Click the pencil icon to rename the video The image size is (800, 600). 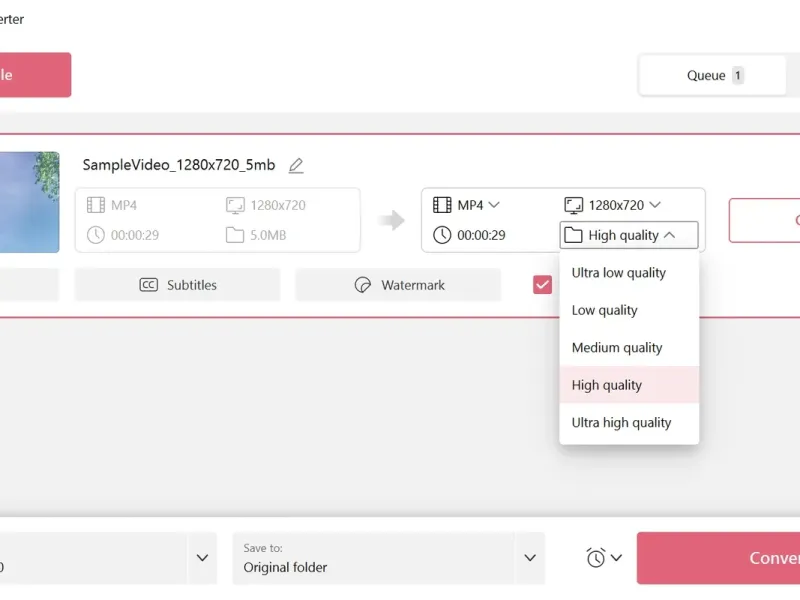(x=295, y=166)
